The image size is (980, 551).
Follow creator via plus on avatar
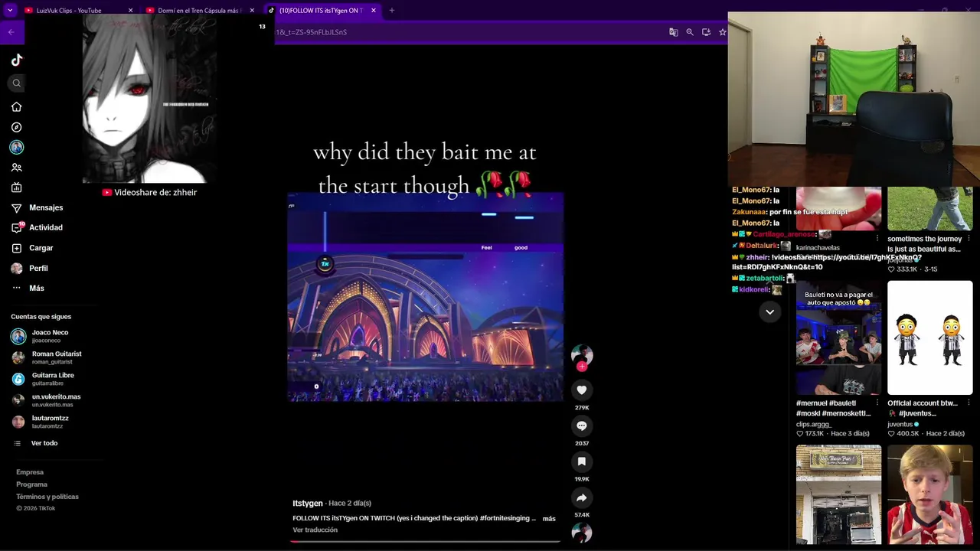pyautogui.click(x=582, y=367)
